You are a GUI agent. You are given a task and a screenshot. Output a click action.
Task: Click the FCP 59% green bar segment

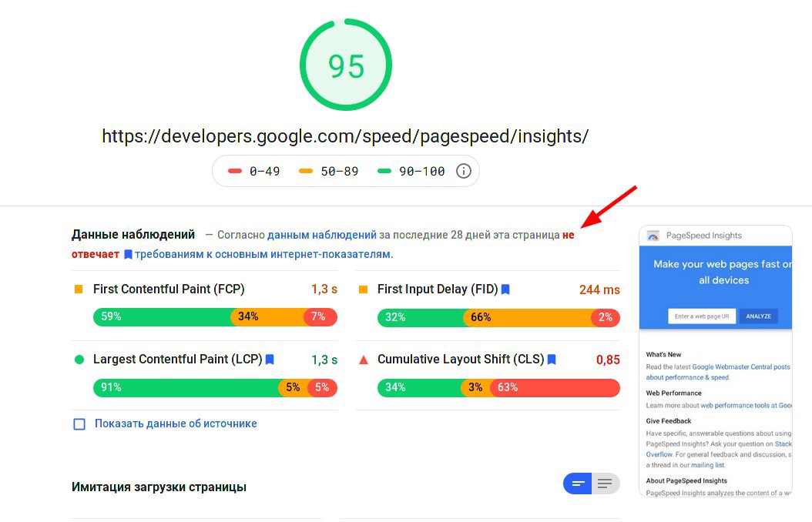163,316
